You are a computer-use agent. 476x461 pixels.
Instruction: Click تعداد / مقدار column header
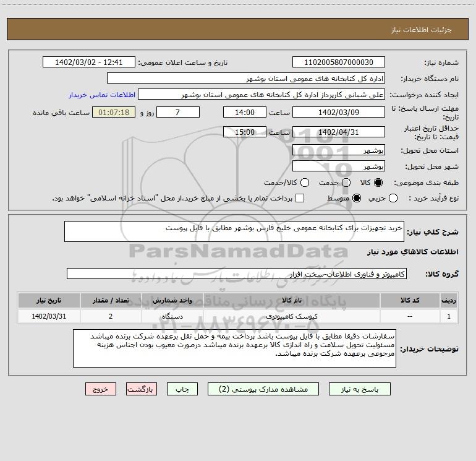[111, 300]
